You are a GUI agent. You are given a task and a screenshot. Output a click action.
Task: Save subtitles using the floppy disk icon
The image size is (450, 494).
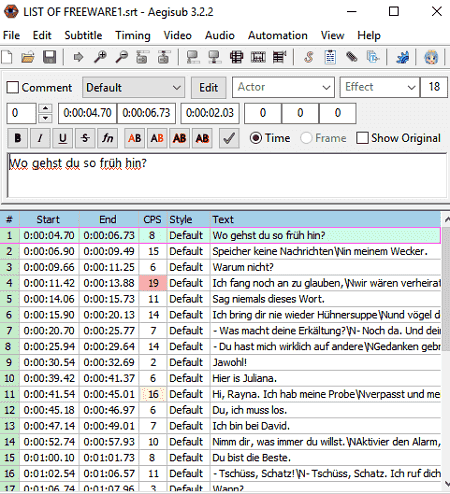[x=49, y=57]
